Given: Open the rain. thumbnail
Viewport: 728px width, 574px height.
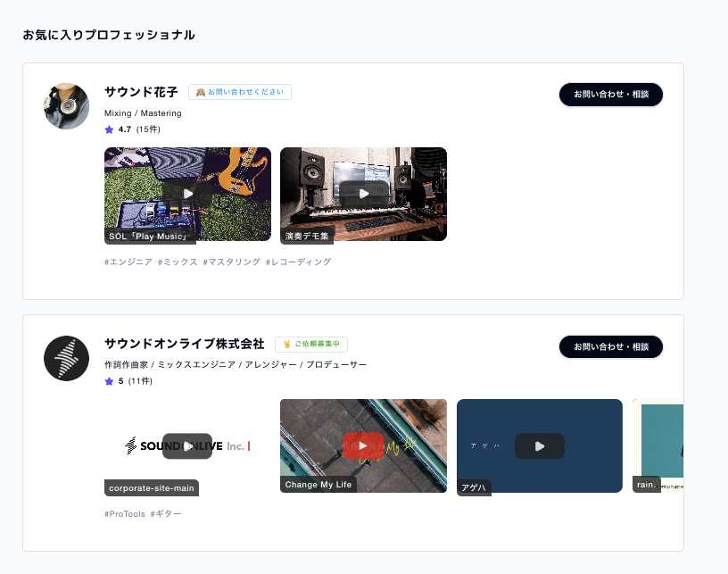Looking at the screenshot, I should pyautogui.click(x=658, y=445).
